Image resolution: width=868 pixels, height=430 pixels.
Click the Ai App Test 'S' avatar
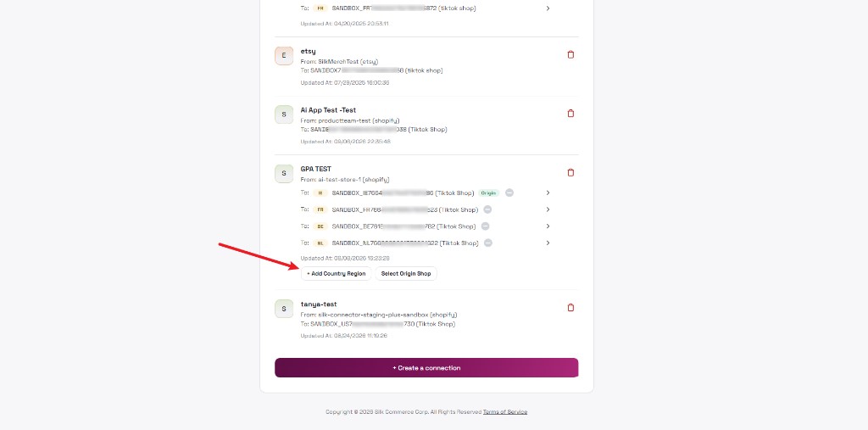tap(284, 114)
